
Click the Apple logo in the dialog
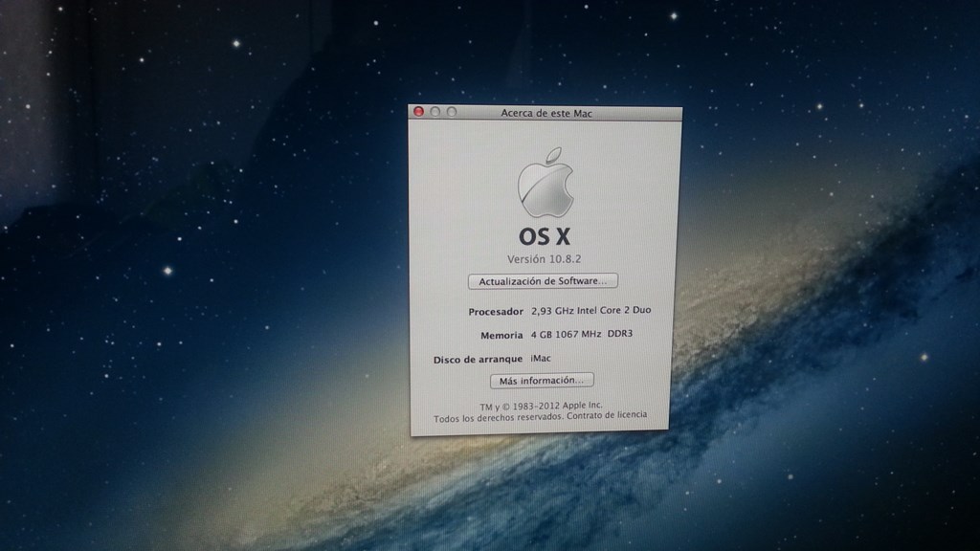point(546,183)
